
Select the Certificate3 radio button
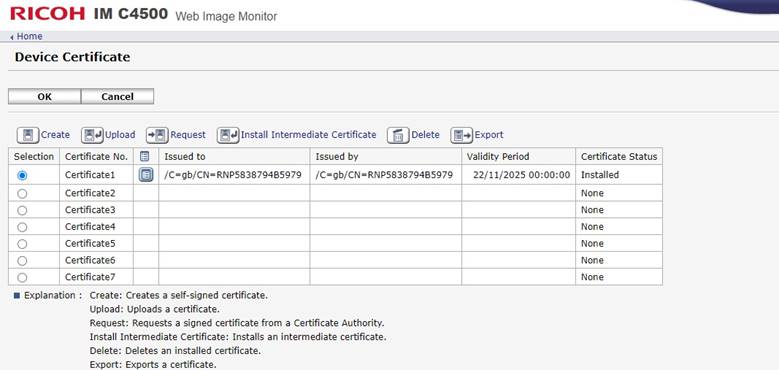coord(22,210)
